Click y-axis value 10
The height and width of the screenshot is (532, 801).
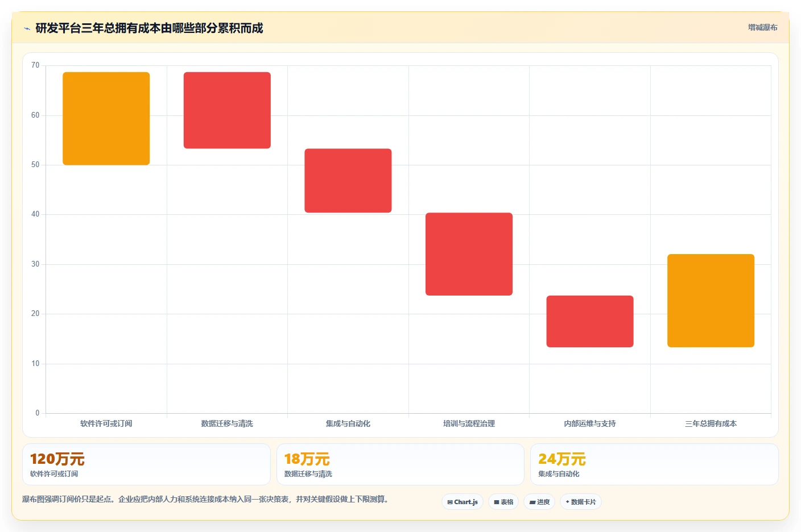pyautogui.click(x=35, y=364)
